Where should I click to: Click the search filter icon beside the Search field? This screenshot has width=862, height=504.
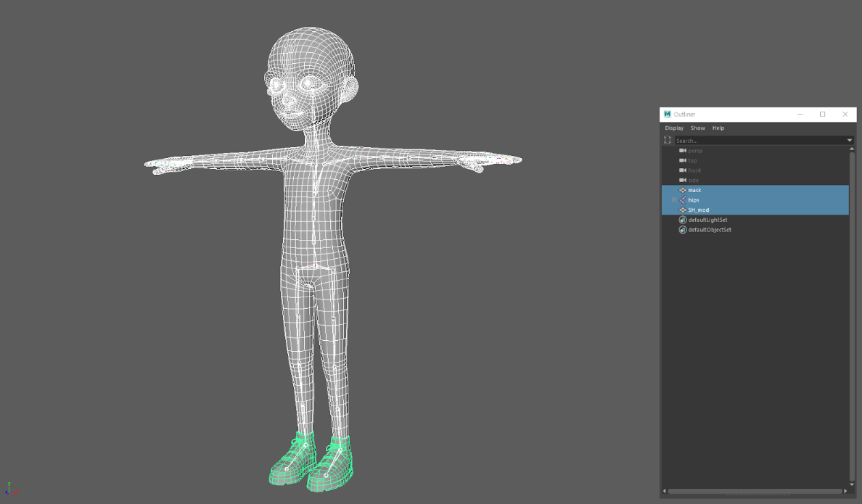click(x=668, y=140)
